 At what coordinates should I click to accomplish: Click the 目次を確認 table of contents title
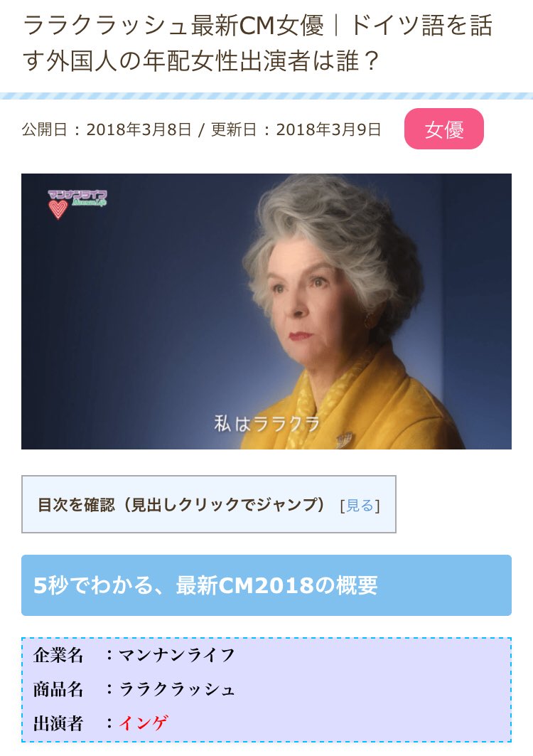[x=181, y=505]
